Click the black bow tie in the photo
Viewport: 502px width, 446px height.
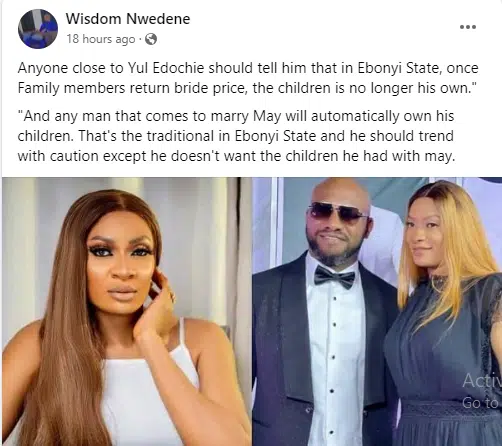[x=335, y=277]
